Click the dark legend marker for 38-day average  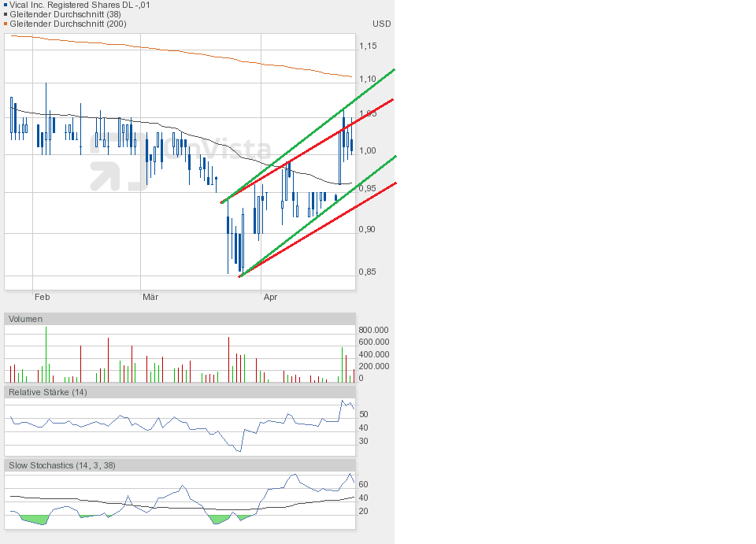(6, 14)
